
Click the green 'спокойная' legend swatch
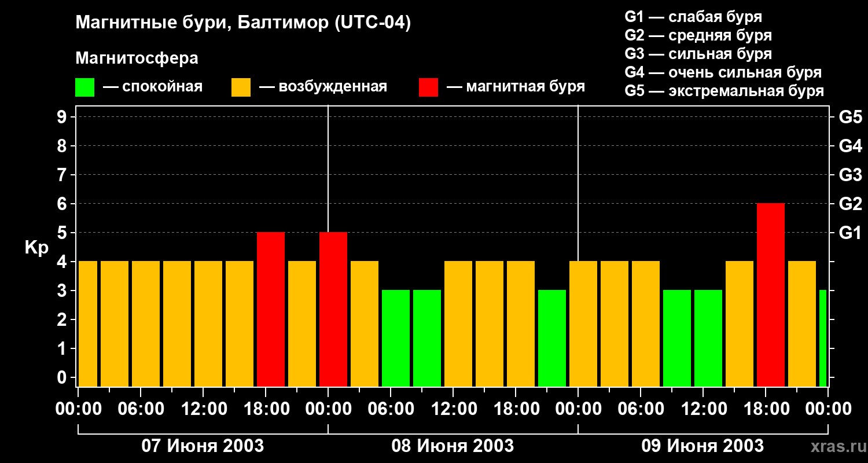pyautogui.click(x=84, y=87)
